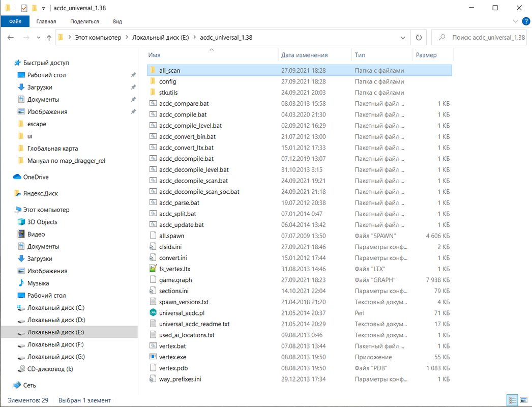This screenshot has height=407, width=532.
Task: Select the sections.ini file name
Action: click(x=174, y=291)
